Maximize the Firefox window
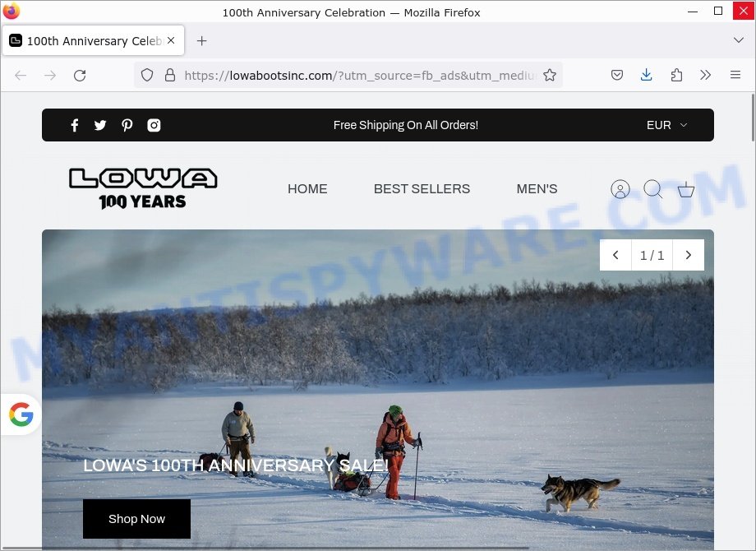This screenshot has width=756, height=551. click(718, 11)
